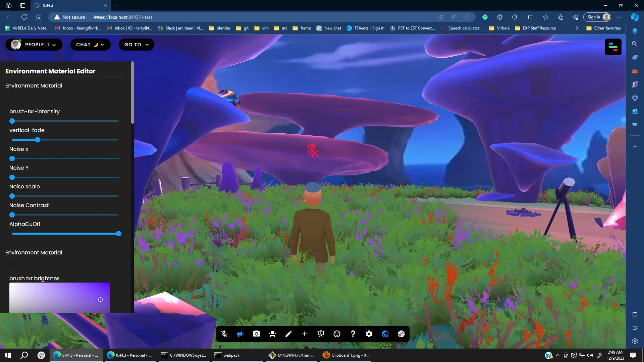Expand the GO TO menu

(x=136, y=45)
